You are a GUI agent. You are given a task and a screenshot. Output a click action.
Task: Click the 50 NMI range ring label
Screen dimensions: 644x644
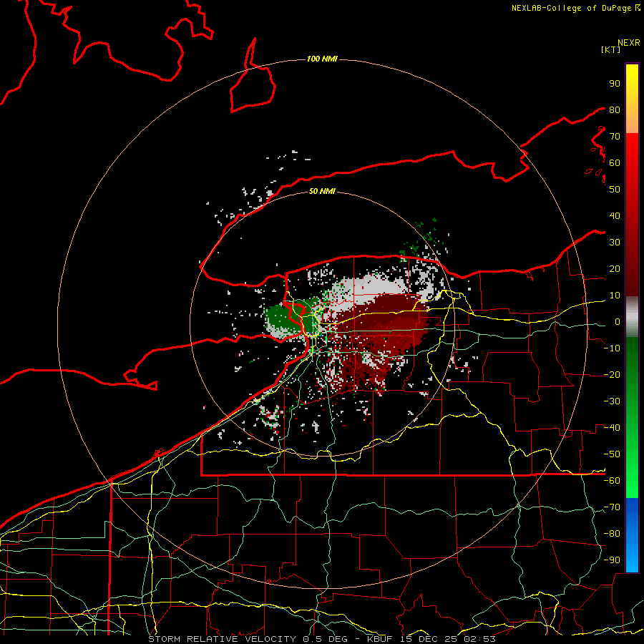[322, 191]
